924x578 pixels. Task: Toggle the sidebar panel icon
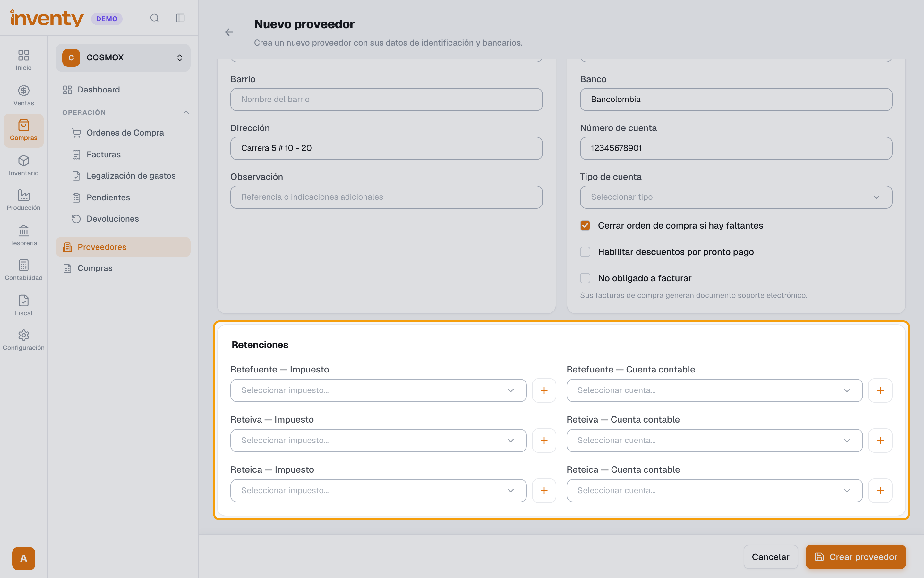180,18
